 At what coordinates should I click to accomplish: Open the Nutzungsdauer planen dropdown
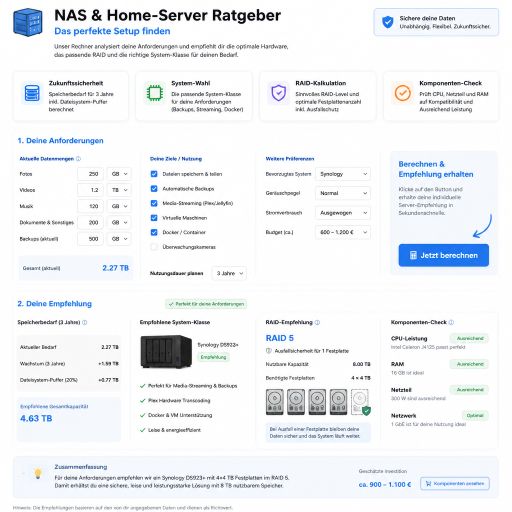tap(229, 273)
